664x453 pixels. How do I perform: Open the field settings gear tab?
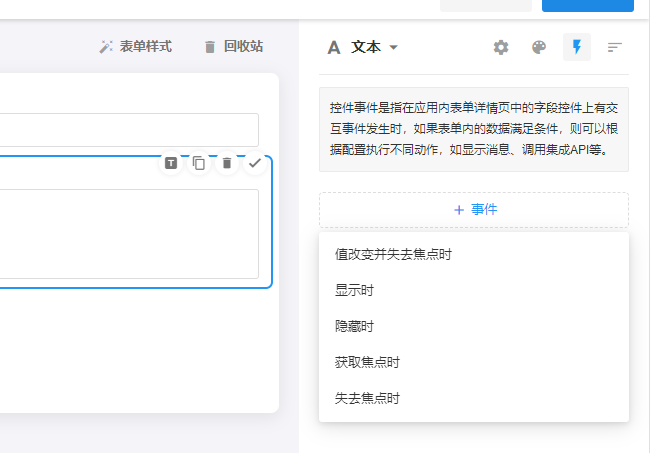pyautogui.click(x=501, y=47)
